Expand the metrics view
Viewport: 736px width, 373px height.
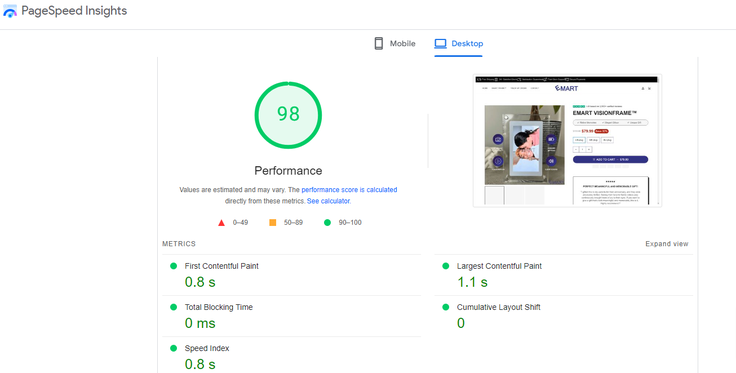point(667,244)
